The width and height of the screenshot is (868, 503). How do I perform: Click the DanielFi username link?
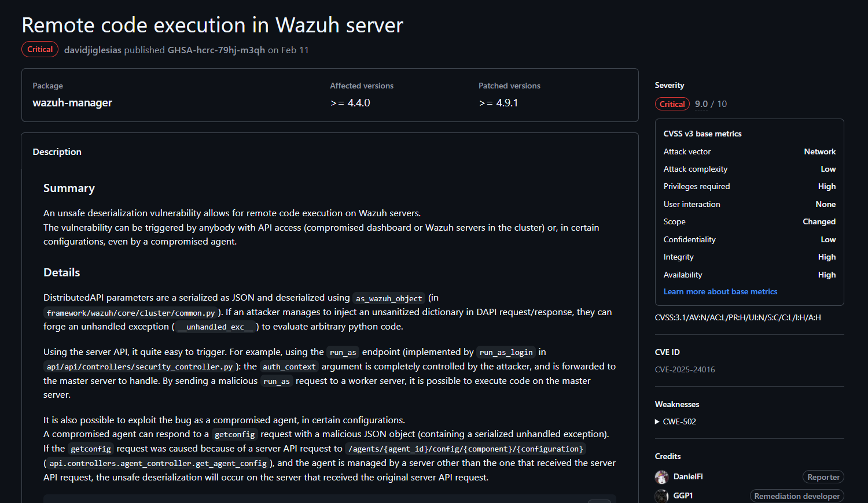[688, 476]
